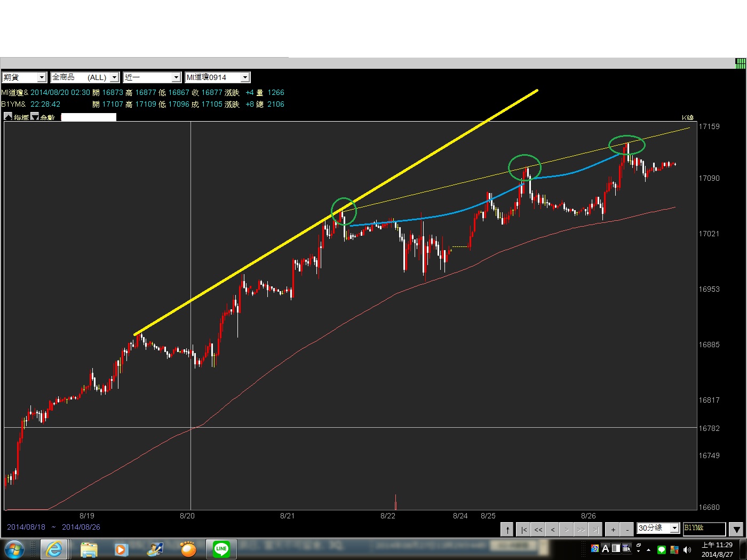747x560 pixels.
Task: Open the 30分線 timeframe dropdown
Action: tap(658, 528)
